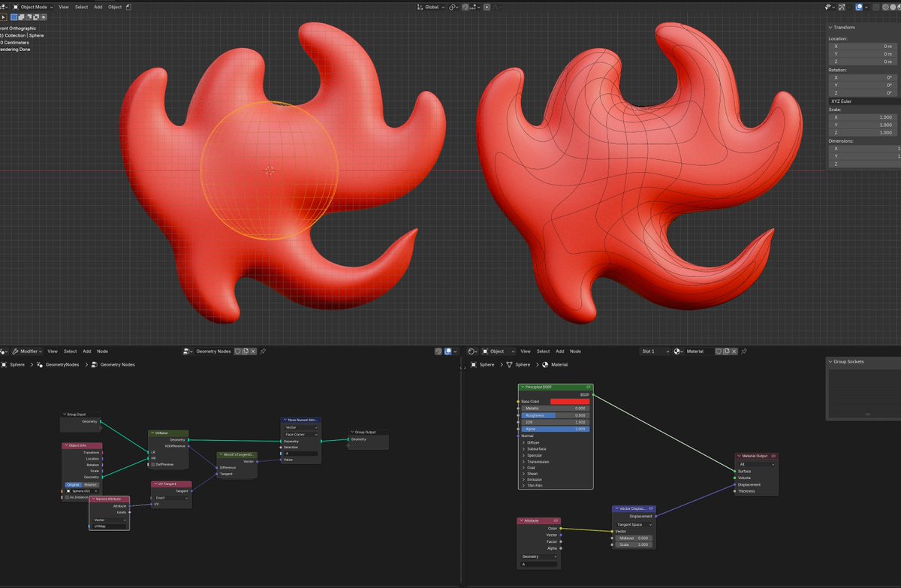
Task: Open the Face Corner domain dropdown on Store Named Attribute
Action: [x=300, y=435]
